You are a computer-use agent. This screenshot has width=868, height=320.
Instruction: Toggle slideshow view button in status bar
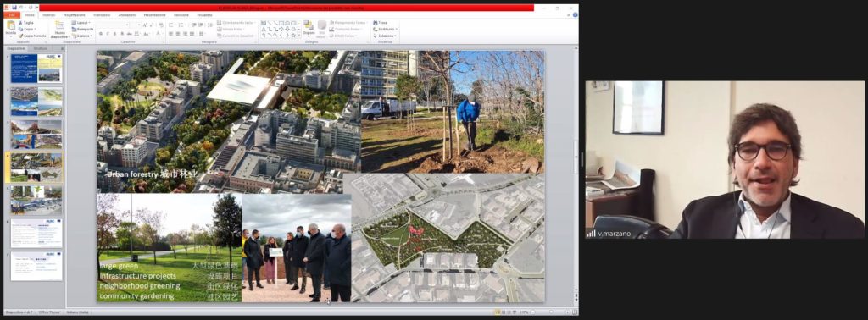click(x=513, y=312)
